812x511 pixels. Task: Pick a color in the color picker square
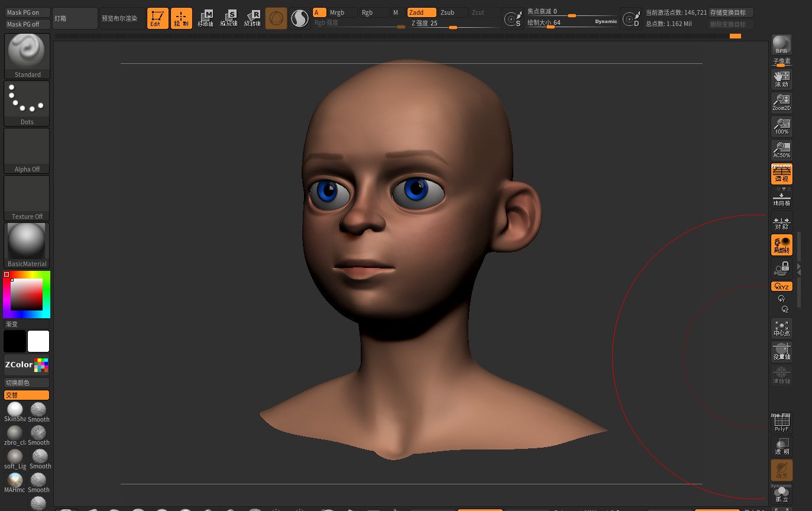(27, 295)
